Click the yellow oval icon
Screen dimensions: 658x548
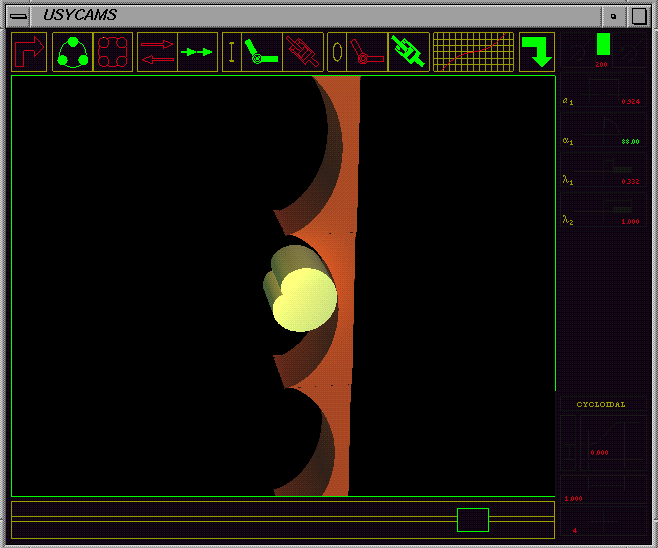337,52
